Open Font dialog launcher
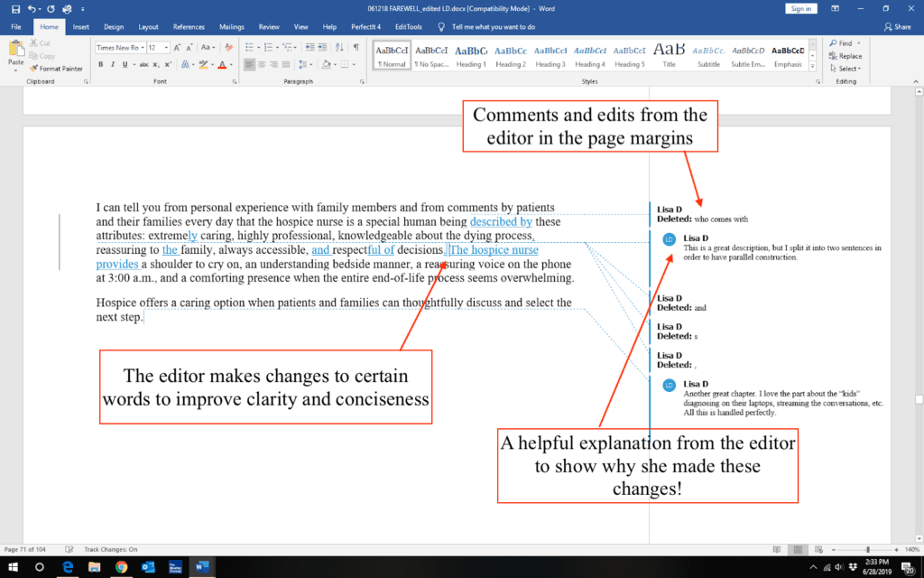This screenshot has width=924, height=578. click(x=235, y=82)
